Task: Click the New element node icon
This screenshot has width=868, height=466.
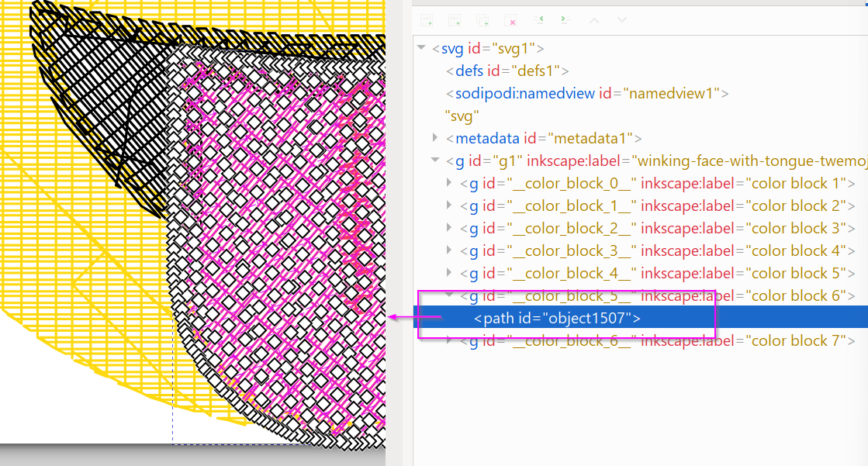Action: click(427, 20)
